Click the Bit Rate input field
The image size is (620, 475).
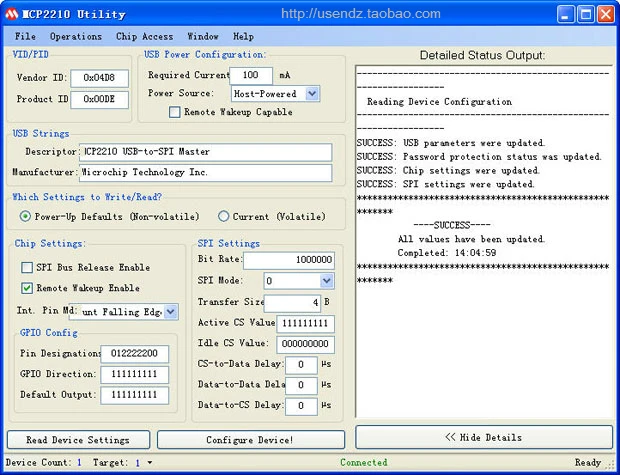coord(288,259)
